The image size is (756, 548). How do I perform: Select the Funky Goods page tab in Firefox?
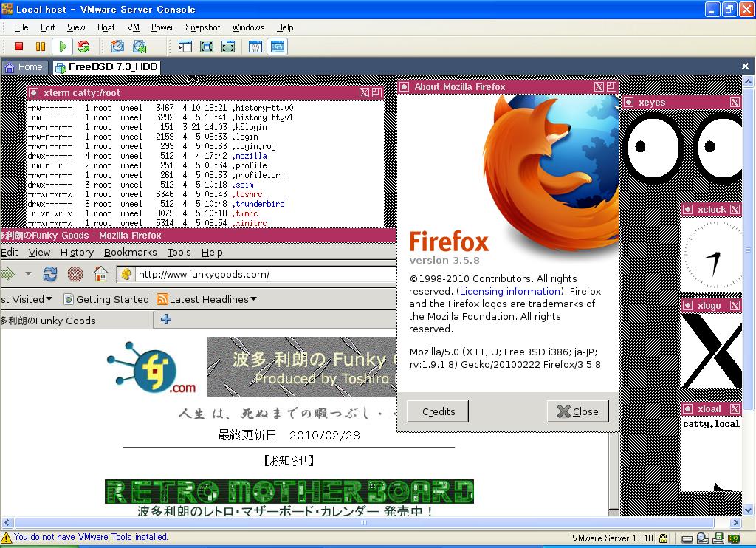(x=76, y=321)
